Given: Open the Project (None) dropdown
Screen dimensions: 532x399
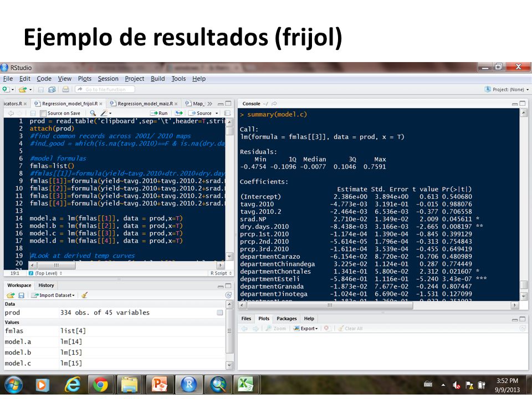Looking at the screenshot, I should point(507,90).
